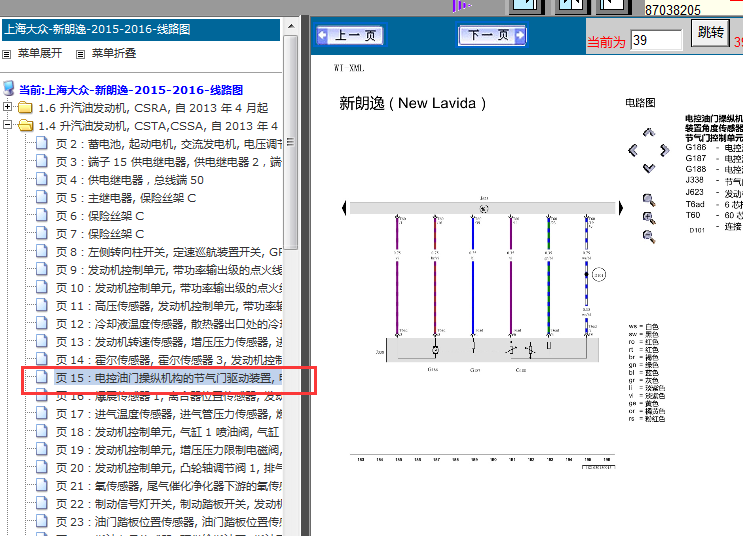Pan the circuit diagram left with the left chevron
The height and width of the screenshot is (536, 743).
pyautogui.click(x=633, y=151)
